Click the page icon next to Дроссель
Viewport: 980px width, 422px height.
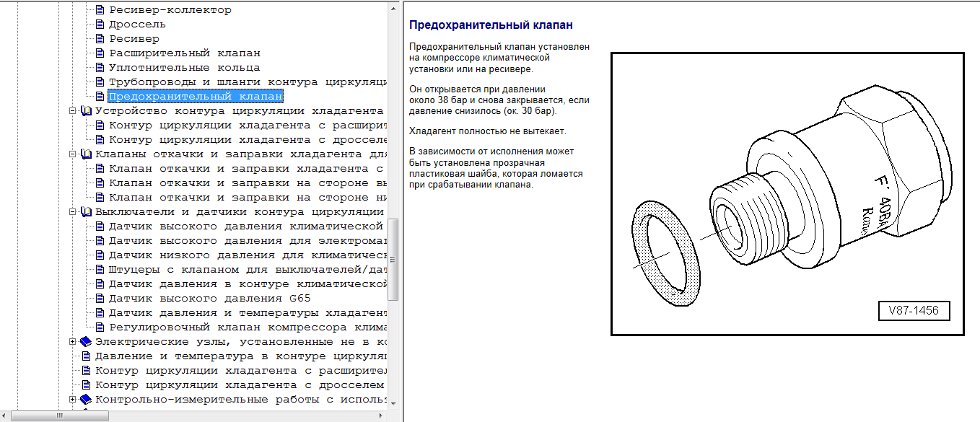[100, 25]
